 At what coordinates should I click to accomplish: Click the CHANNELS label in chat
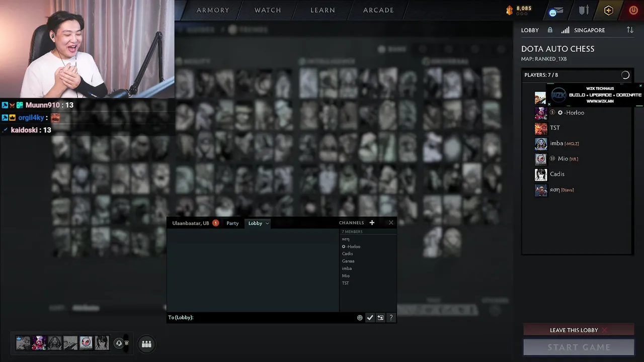coord(351,223)
